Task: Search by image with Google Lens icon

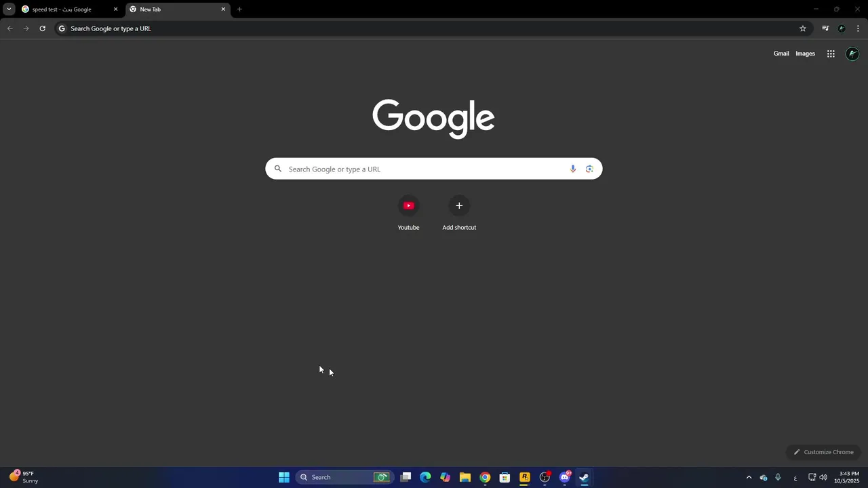Action: click(x=589, y=169)
